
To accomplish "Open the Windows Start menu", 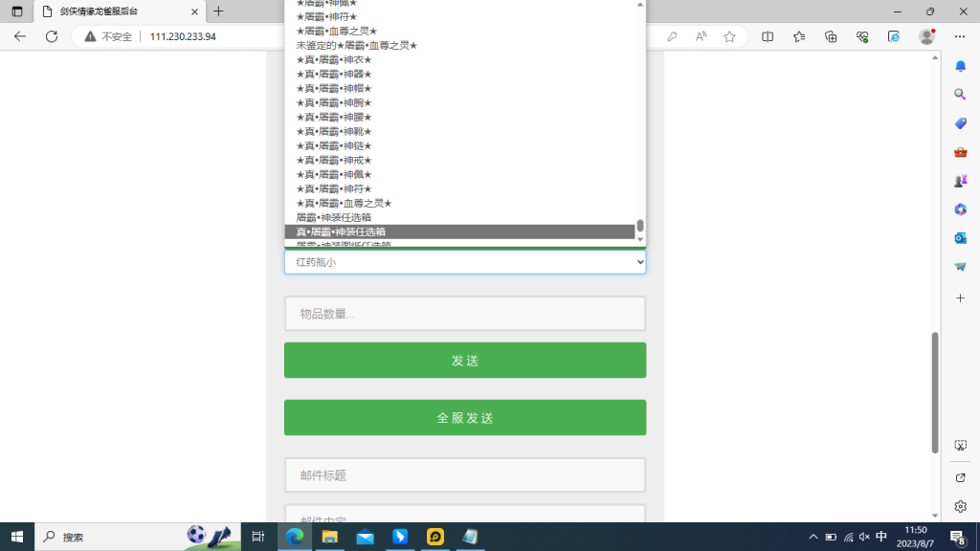I will pyautogui.click(x=16, y=537).
